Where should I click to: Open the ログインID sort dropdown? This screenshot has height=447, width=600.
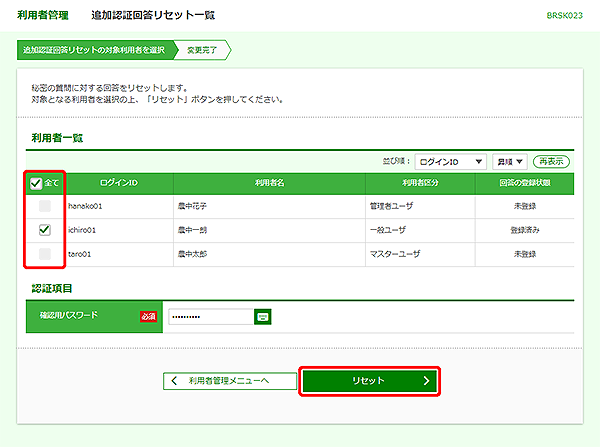coord(450,162)
